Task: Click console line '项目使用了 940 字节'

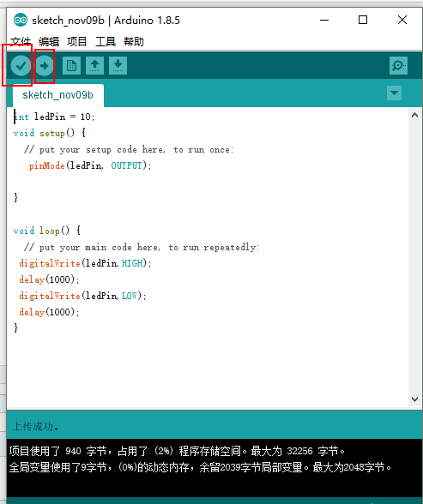Action: tap(177, 451)
